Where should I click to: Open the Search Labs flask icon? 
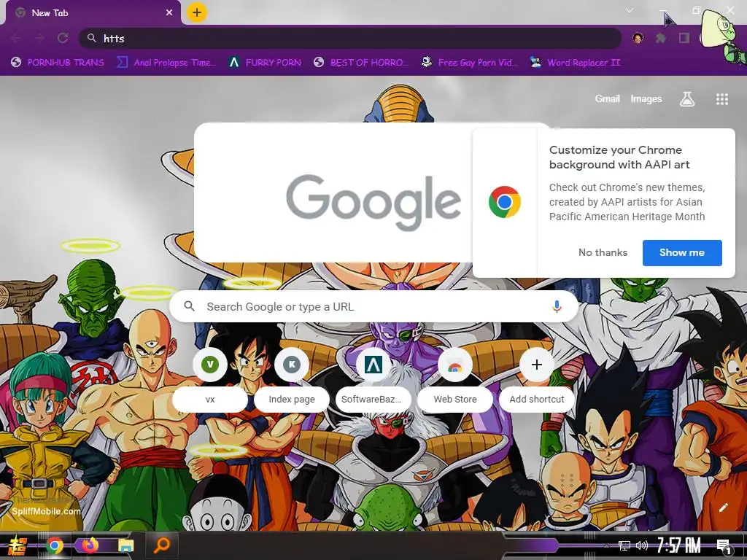687,99
